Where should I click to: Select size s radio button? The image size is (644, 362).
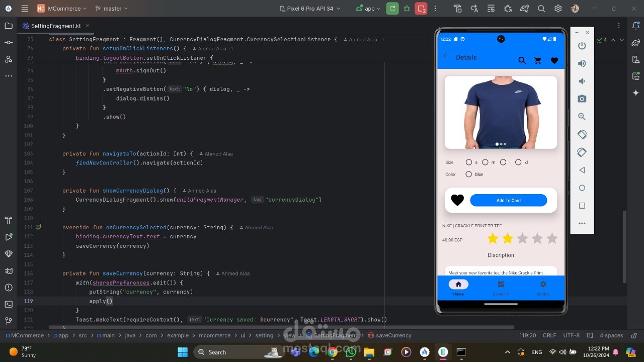(469, 162)
